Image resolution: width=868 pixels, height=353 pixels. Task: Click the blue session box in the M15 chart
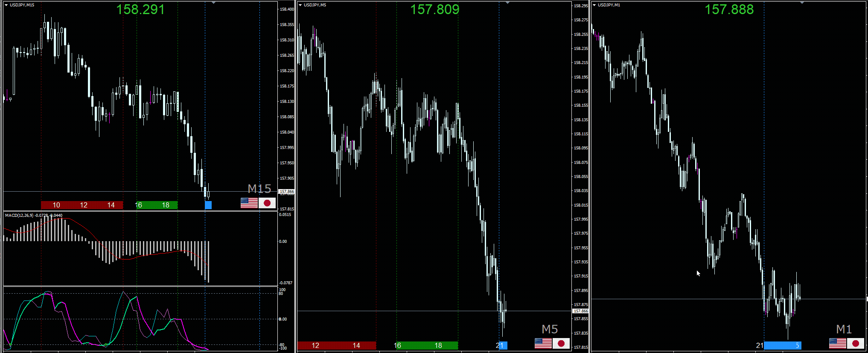tap(208, 205)
